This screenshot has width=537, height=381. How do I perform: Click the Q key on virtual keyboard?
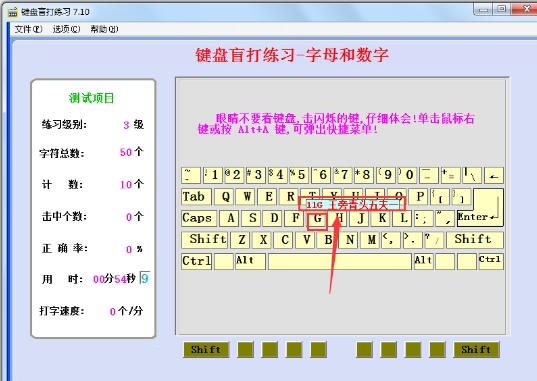click(225, 197)
